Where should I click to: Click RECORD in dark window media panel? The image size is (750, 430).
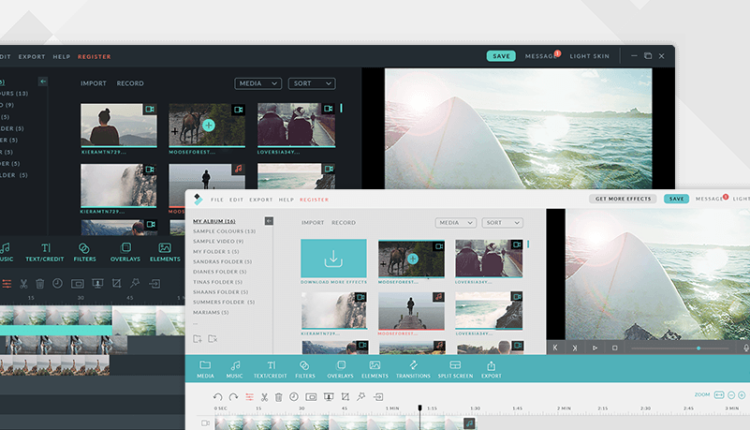(130, 83)
